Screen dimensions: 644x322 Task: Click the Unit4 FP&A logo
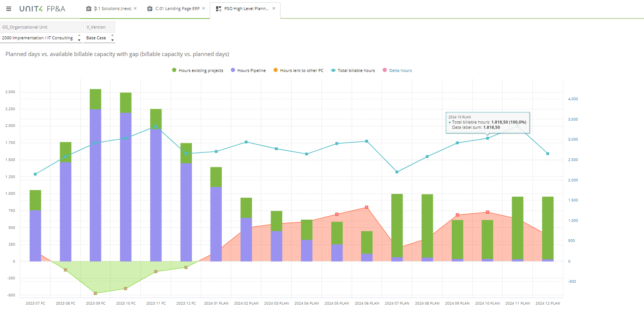(x=42, y=9)
